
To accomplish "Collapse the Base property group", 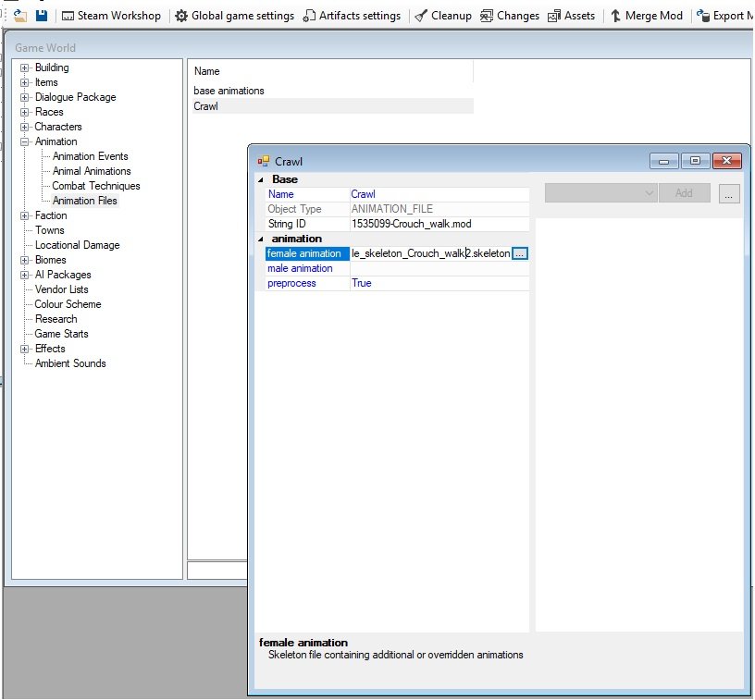I will click(261, 180).
